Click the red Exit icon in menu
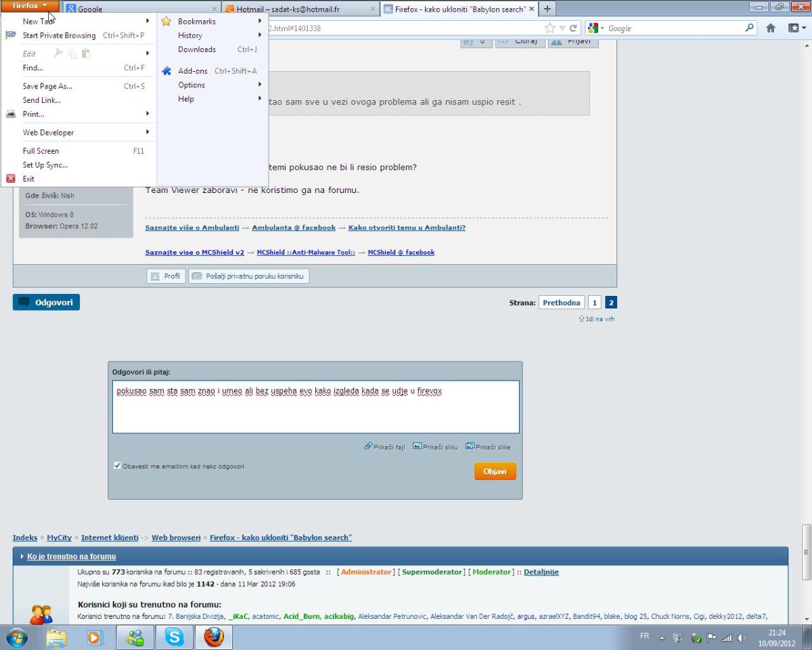812x650 pixels. [x=11, y=179]
